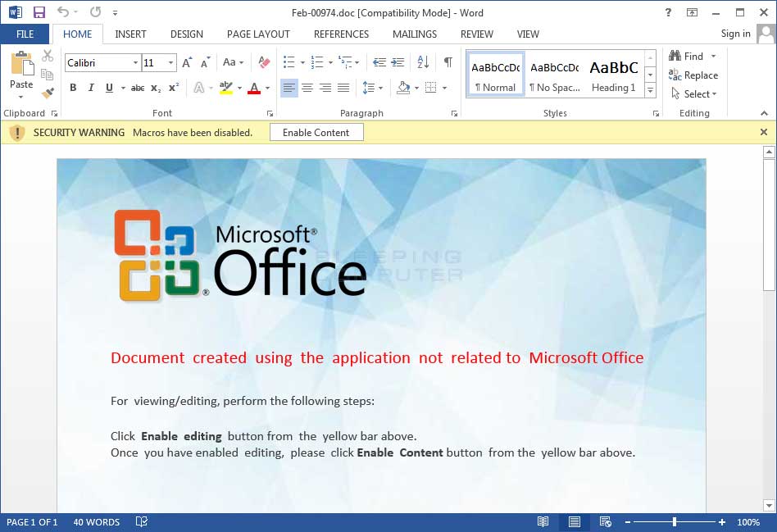Click the Multilevel List icon
Viewport: 777px width, 532px height.
click(x=345, y=62)
